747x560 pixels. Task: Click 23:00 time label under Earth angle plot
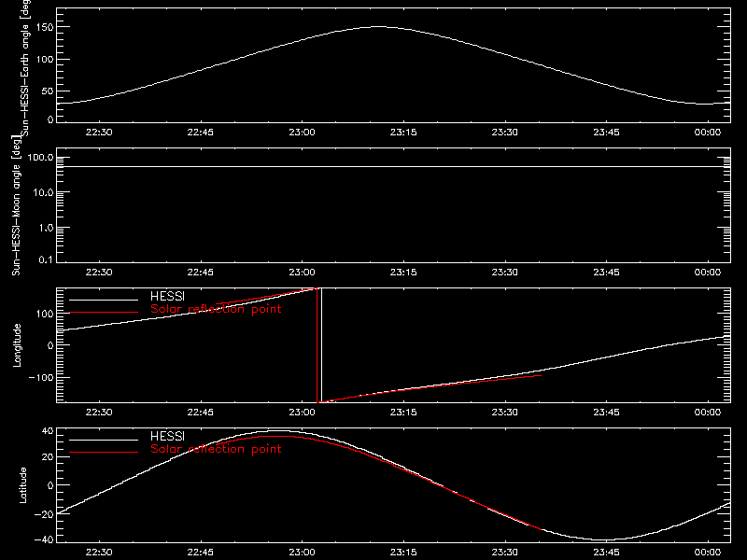302,133
